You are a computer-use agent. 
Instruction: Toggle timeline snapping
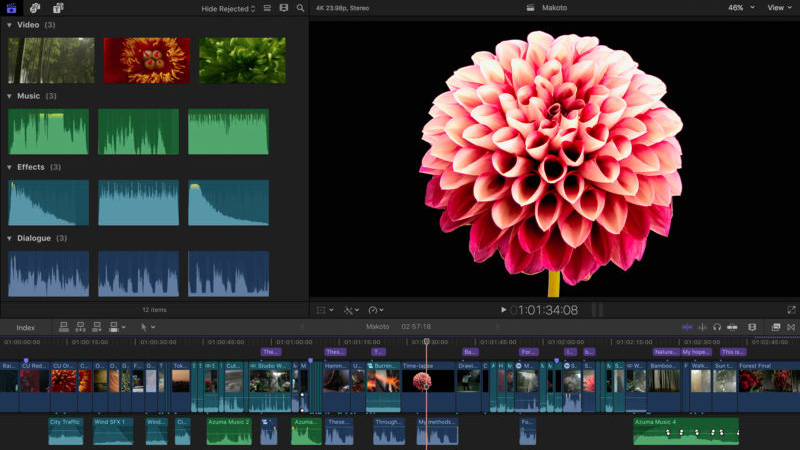732,327
